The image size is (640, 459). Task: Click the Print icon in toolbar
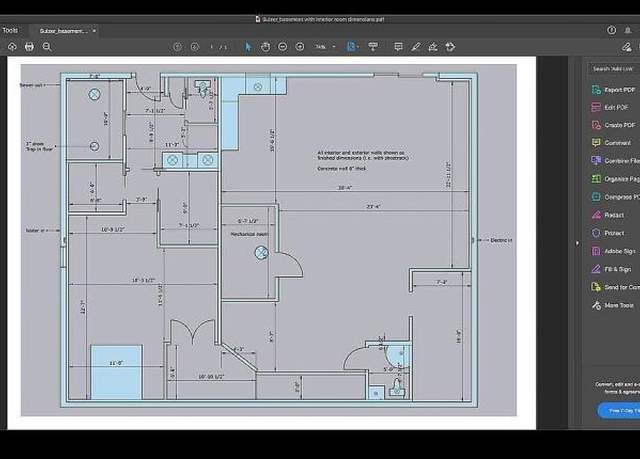[x=29, y=47]
